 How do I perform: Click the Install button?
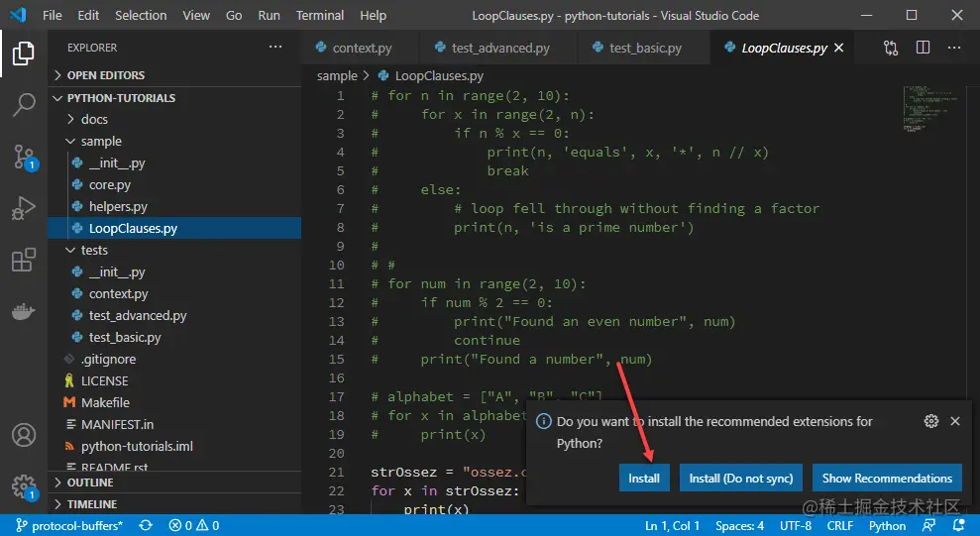644,478
